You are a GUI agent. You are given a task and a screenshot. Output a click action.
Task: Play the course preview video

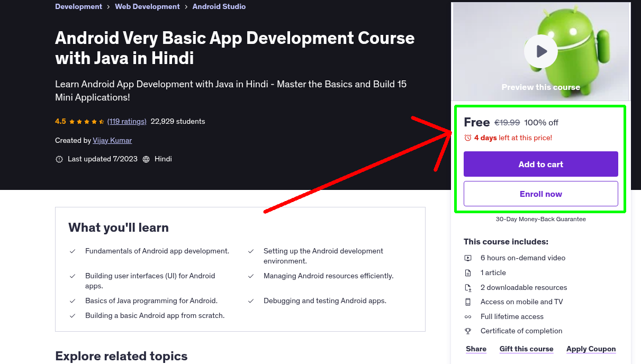540,51
